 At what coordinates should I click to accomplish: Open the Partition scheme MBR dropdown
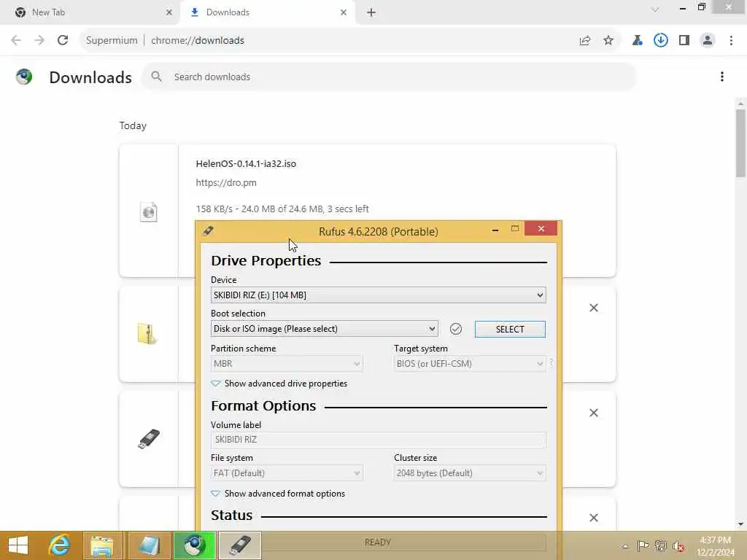click(x=287, y=364)
